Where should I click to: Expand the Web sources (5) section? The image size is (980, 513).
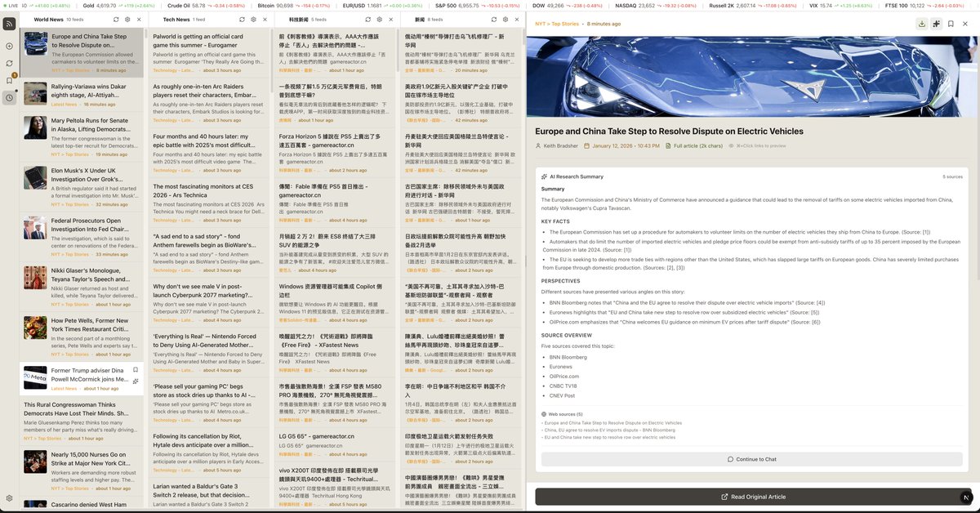tap(561, 414)
